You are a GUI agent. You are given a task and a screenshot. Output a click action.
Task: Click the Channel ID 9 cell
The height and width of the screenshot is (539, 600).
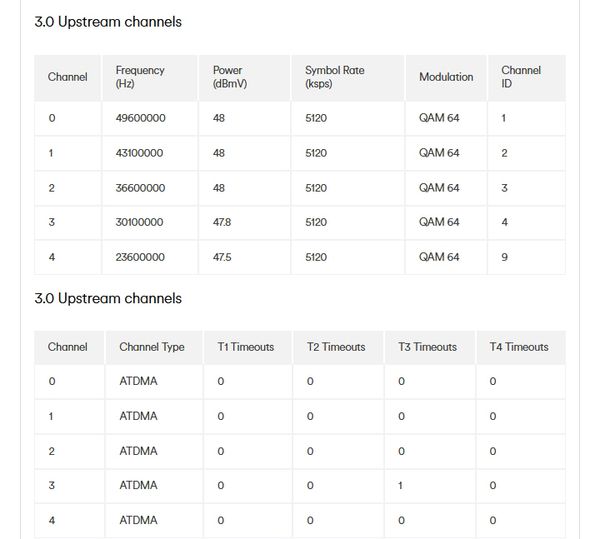(527, 257)
